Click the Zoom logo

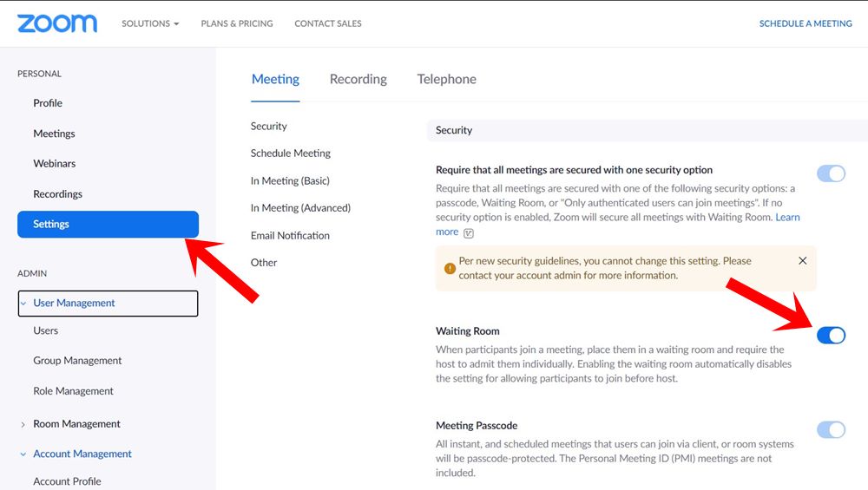click(x=57, y=23)
